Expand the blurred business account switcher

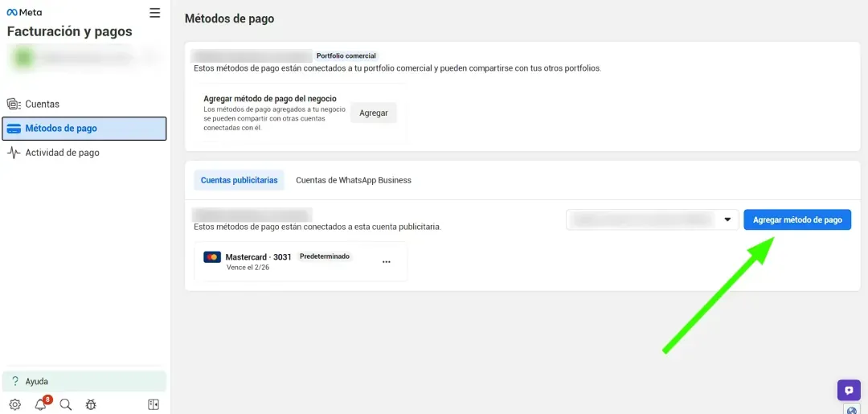pos(84,58)
